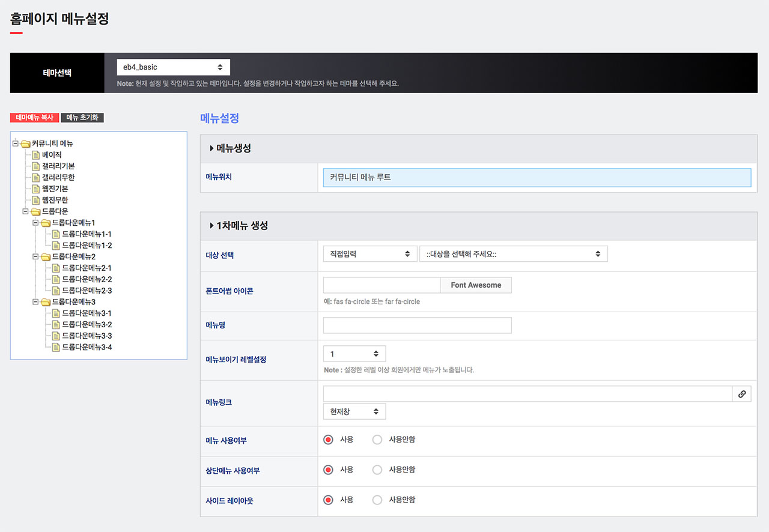
Task: Click the 1차메뉴 생성 section header
Action: click(479, 226)
